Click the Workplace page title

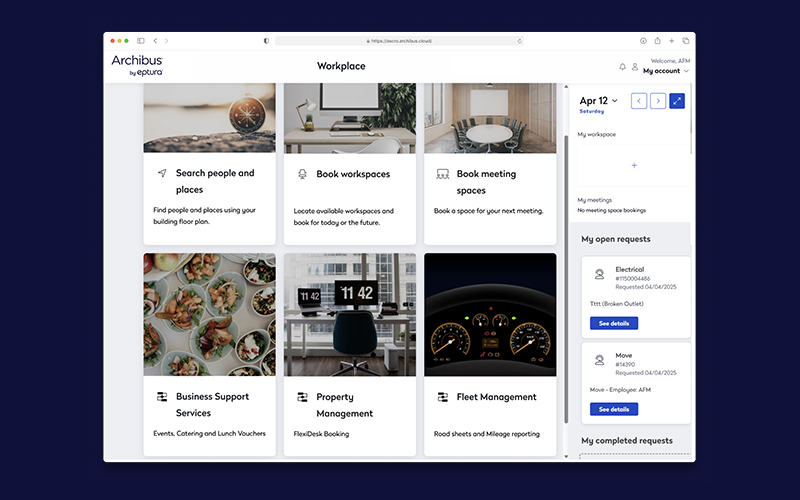[341, 66]
